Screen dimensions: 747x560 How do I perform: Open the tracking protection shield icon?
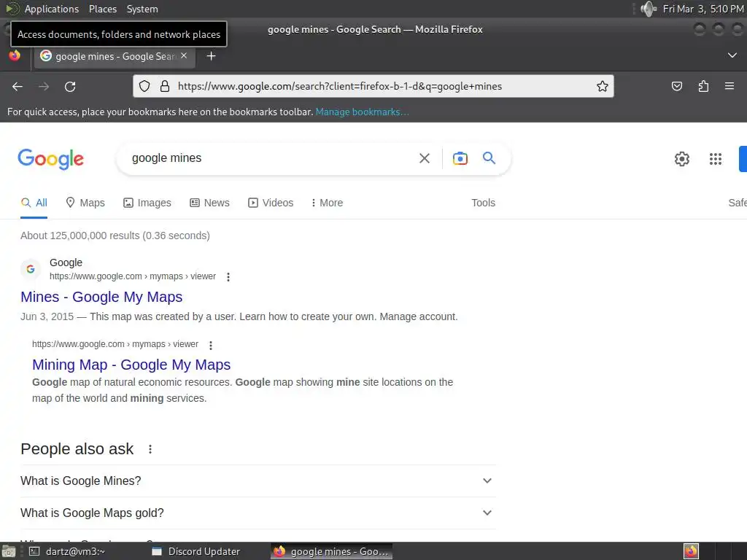click(144, 86)
